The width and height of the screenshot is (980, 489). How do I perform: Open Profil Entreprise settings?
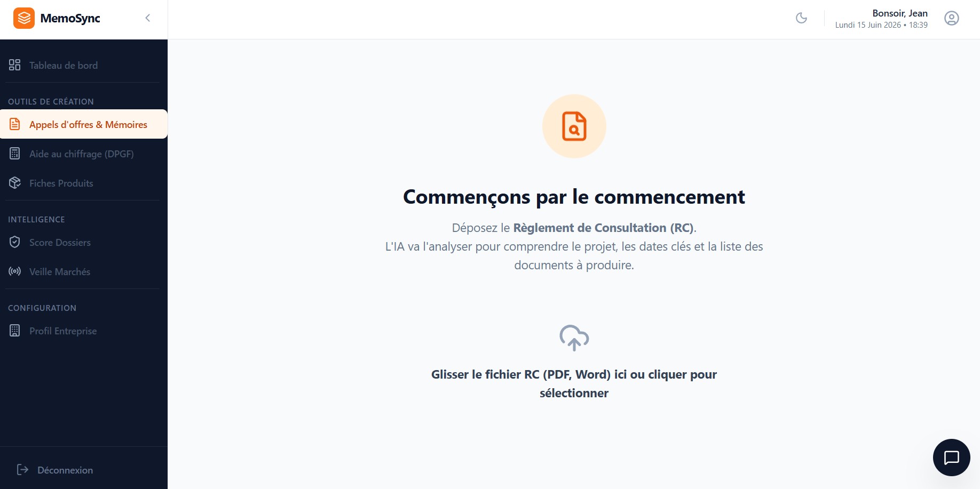click(83, 331)
